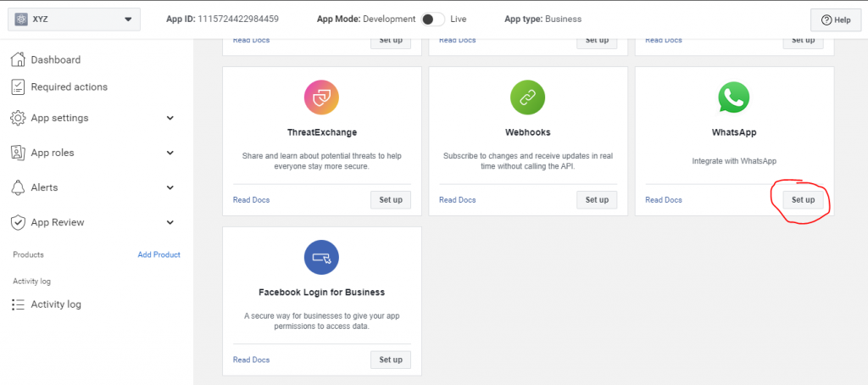Click the Webhooks link icon

pos(527,98)
